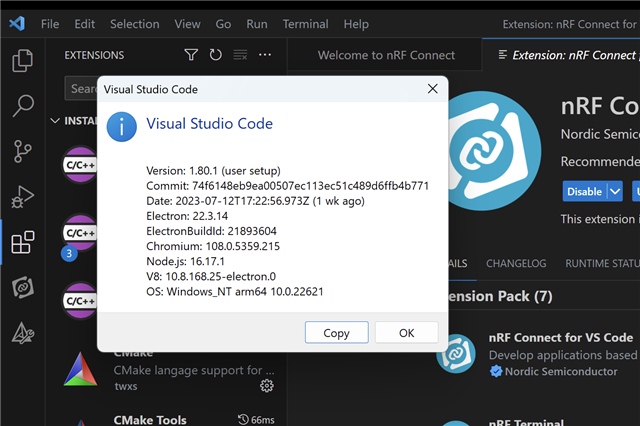Screen dimensions: 640x426
Task: Open Source Control view
Action: 22,151
